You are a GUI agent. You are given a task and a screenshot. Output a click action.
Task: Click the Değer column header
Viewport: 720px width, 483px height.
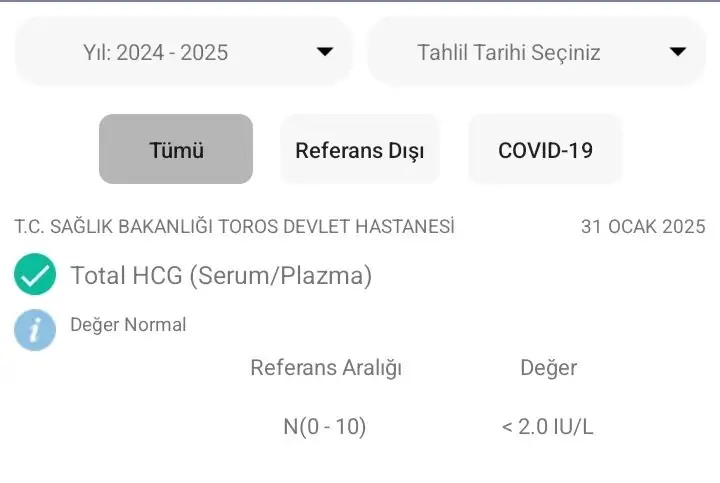(x=548, y=368)
